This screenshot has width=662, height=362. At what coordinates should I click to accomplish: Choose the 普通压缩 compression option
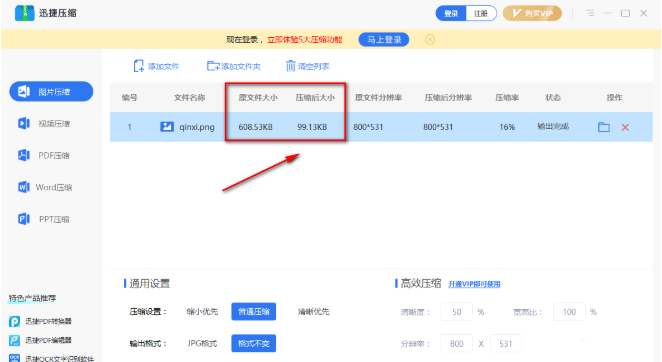coord(254,312)
